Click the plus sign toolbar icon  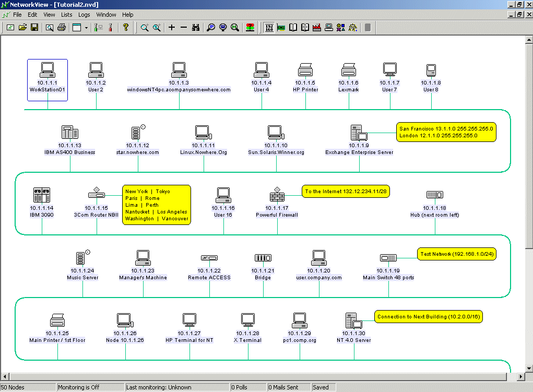pos(172,28)
